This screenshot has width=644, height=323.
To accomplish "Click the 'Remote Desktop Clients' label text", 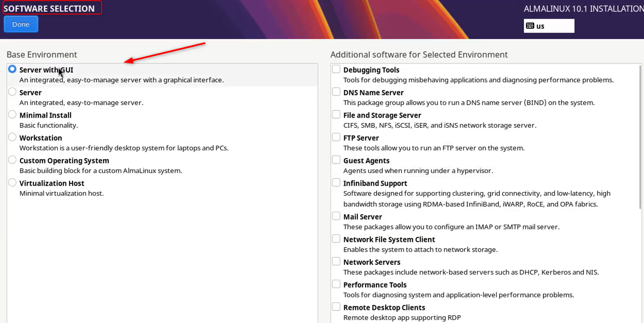I will pos(384,308).
